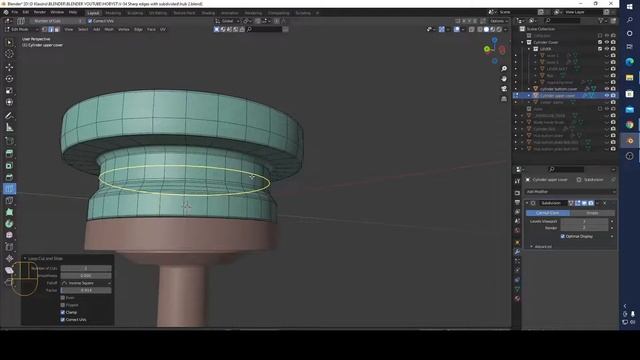Collapse the Cylinder Cover collection in outliner
The height and width of the screenshot is (360, 640).
coord(522,42)
